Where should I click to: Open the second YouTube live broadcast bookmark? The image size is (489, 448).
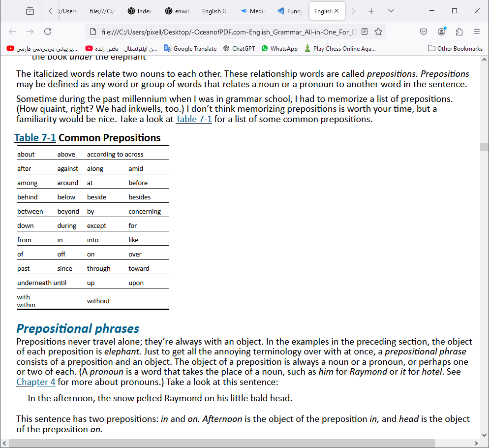click(122, 48)
